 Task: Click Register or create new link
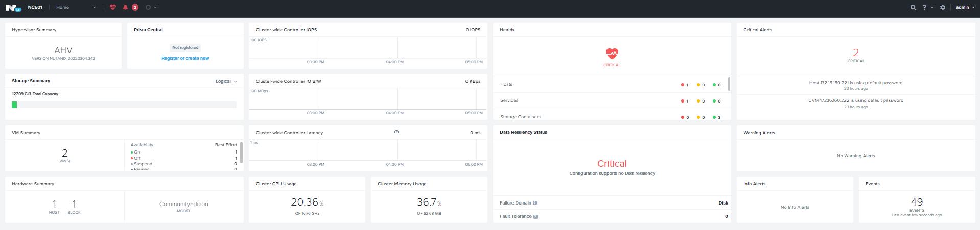(x=185, y=58)
